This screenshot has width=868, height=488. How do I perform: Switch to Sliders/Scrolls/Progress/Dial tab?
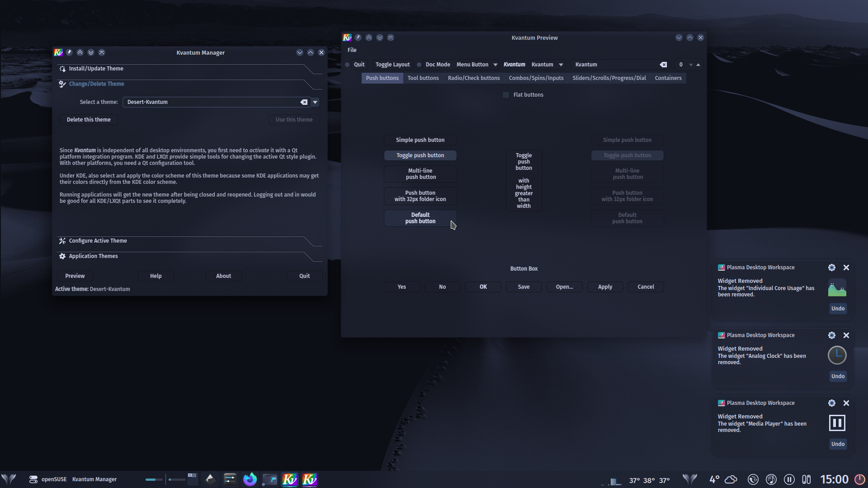coord(609,78)
